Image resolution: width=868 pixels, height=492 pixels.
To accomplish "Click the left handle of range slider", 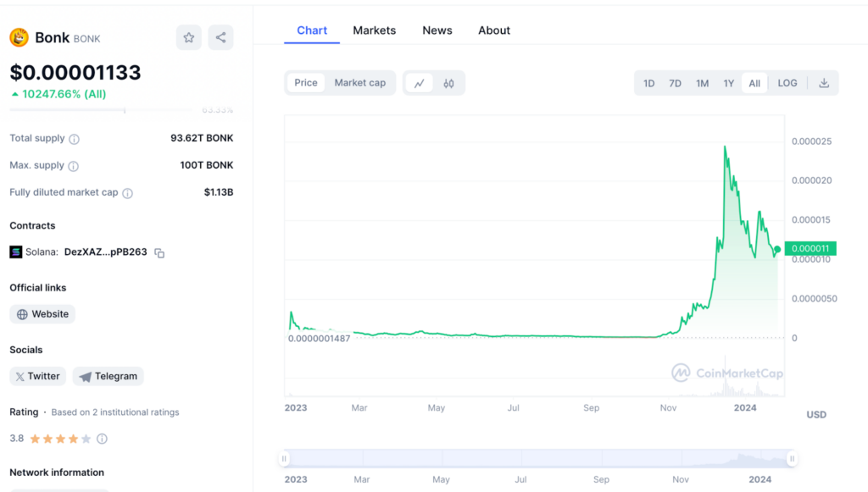I will 284,458.
